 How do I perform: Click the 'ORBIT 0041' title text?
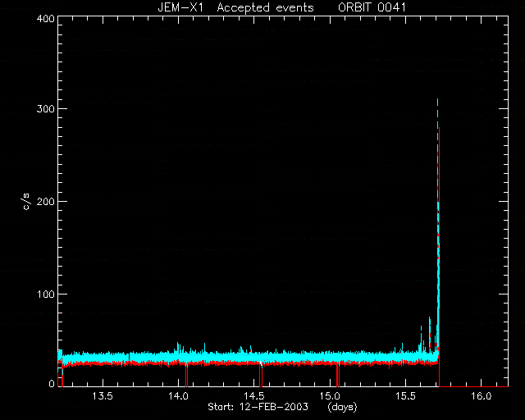click(x=372, y=7)
